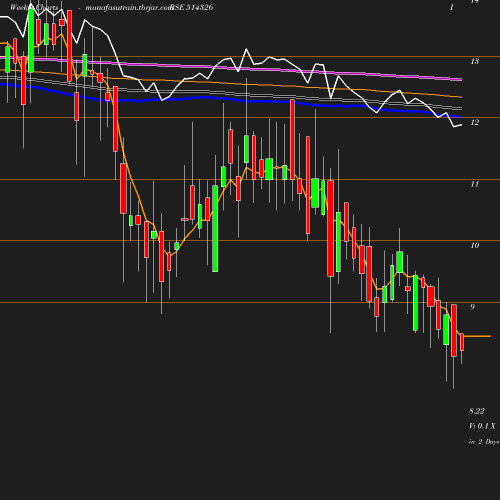Click the "in 2 Days" text
This screenshot has height=500, width=500.
click(x=484, y=442)
